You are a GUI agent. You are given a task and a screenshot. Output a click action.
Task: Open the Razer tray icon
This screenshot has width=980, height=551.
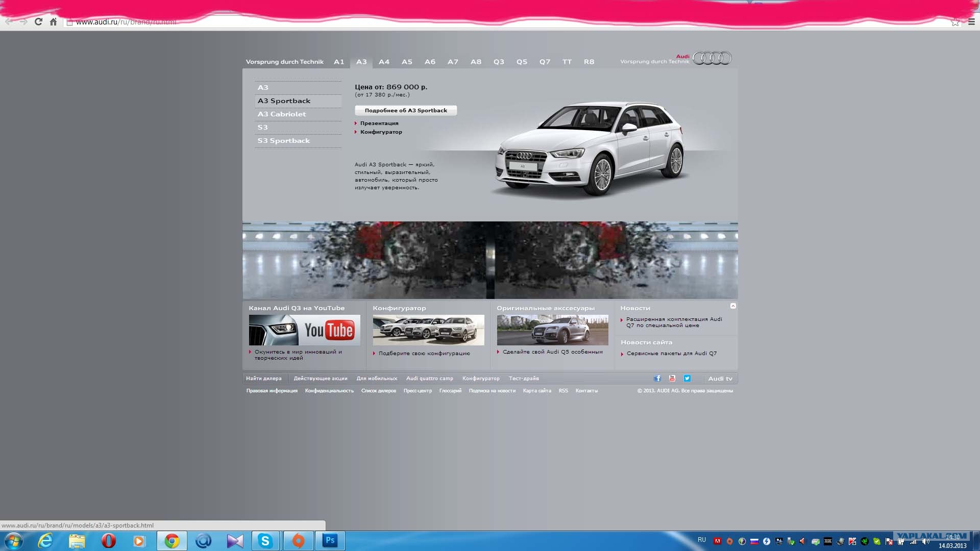tap(865, 541)
